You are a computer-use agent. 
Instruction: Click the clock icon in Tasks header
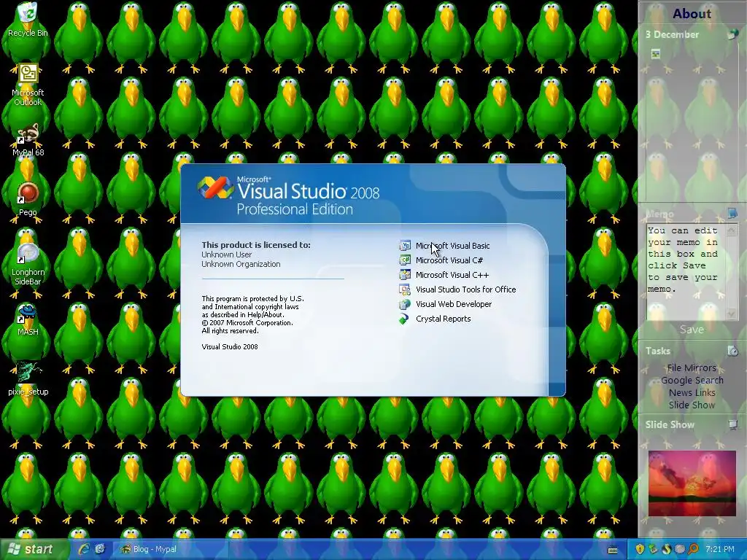click(x=732, y=351)
